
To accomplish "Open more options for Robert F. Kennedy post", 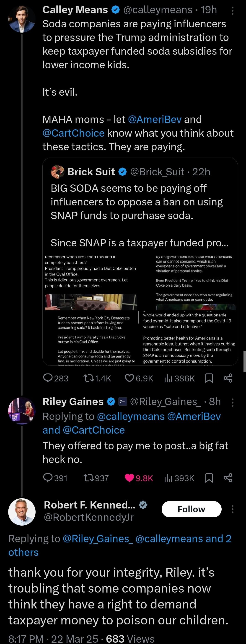I will (233, 509).
